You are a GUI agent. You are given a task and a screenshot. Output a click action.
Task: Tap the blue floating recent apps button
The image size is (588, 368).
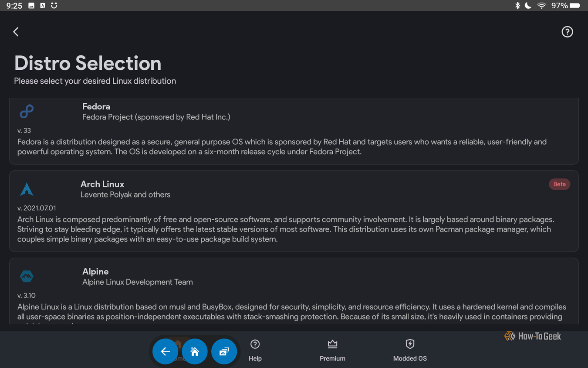tap(224, 351)
